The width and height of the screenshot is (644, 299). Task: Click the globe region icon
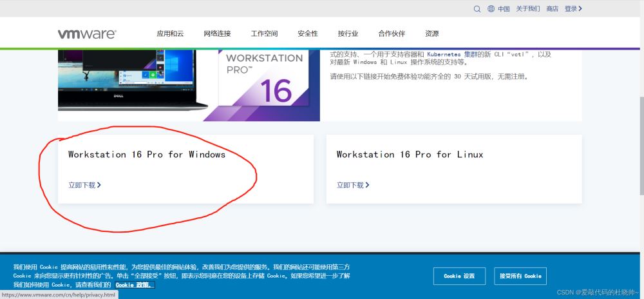491,9
